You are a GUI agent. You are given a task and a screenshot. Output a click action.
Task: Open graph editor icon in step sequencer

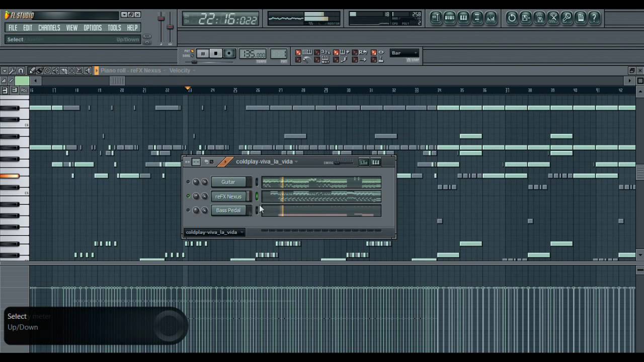point(364,162)
